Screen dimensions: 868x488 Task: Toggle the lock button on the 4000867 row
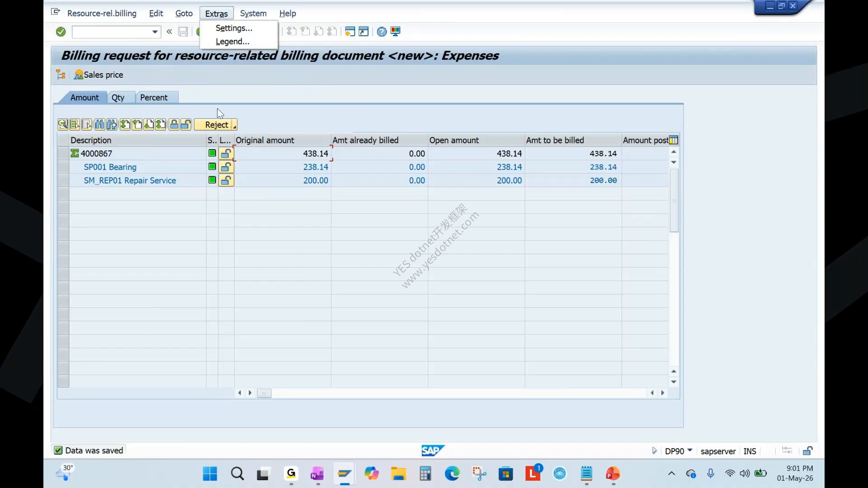tap(226, 154)
